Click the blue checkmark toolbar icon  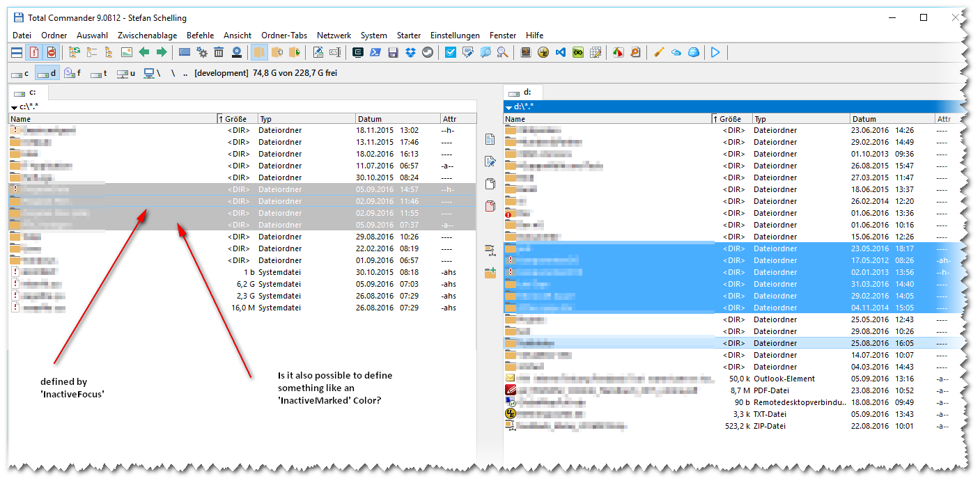coord(451,52)
